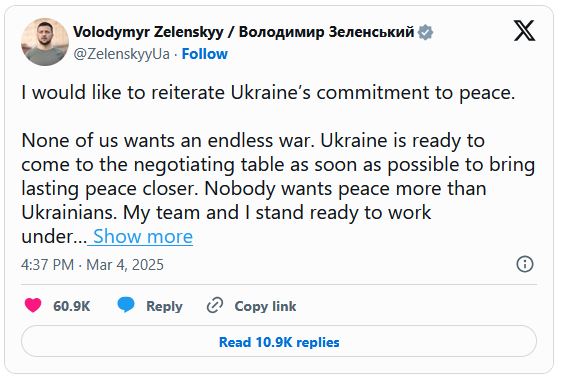The height and width of the screenshot is (381, 564).
Task: Click the display name Volodymyr Zelenskyy
Action: [x=148, y=32]
